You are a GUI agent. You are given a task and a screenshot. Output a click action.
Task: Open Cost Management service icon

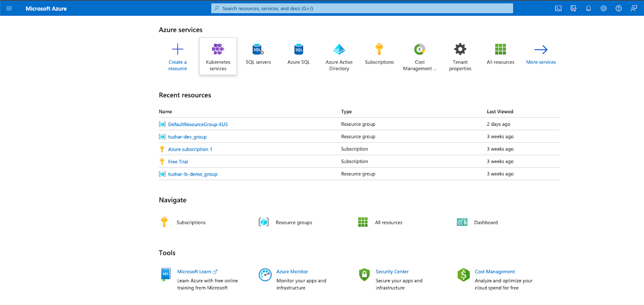pos(420,49)
